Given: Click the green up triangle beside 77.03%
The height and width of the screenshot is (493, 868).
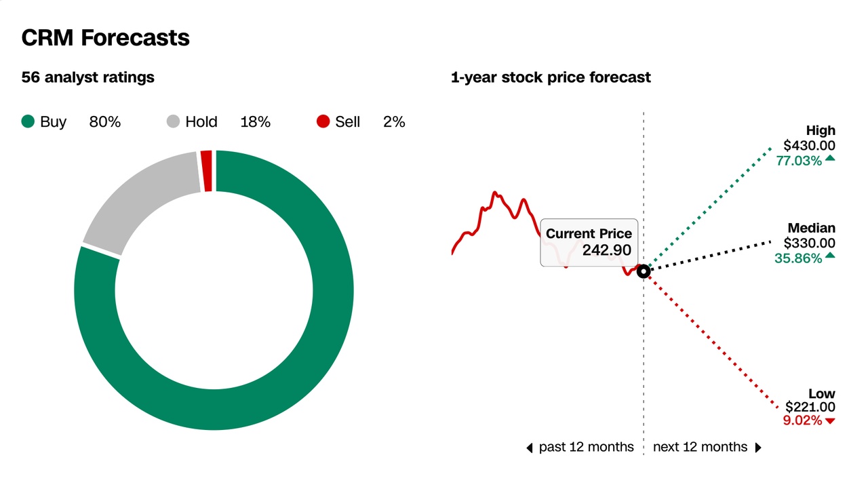Looking at the screenshot, I should [x=830, y=159].
